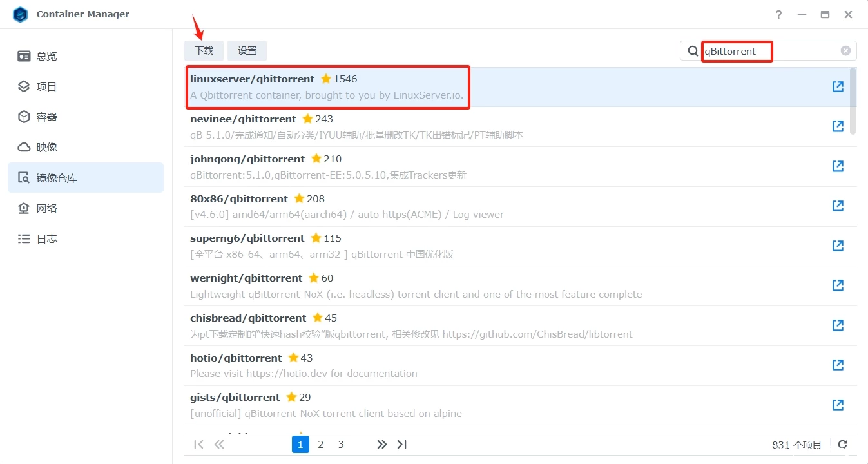
Task: Open the 网络 network section
Action: pos(86,208)
